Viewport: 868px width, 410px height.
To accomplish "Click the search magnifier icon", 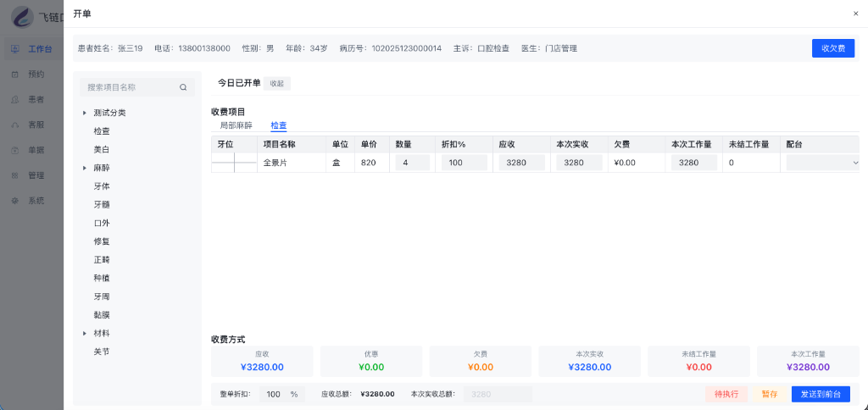I will click(x=183, y=87).
